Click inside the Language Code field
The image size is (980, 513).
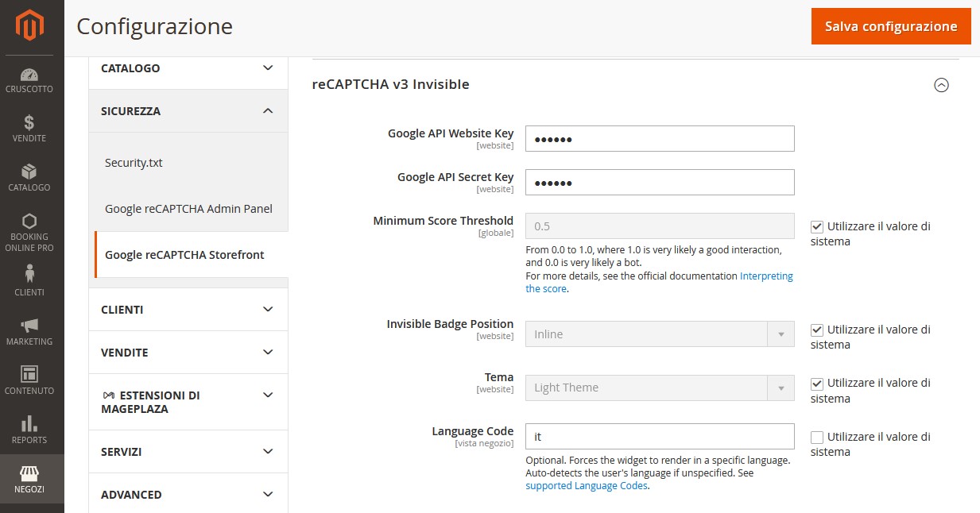pos(659,436)
